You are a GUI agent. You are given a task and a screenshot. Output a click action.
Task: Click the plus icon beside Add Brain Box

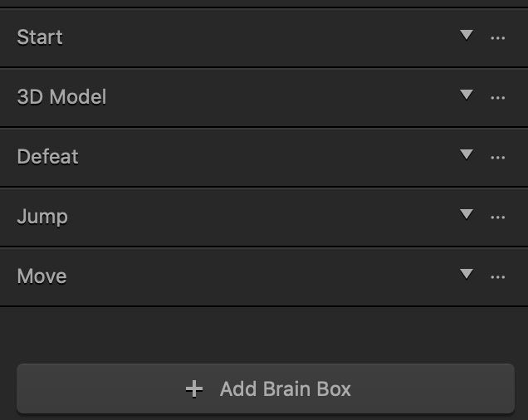click(194, 389)
